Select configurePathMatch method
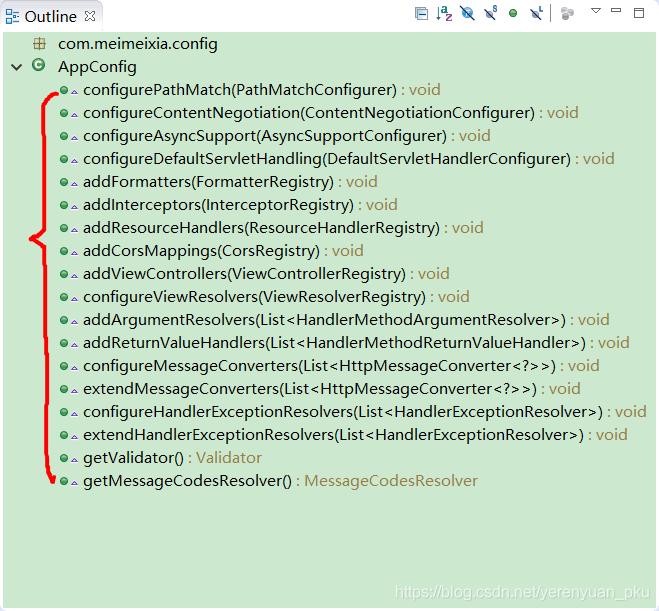The image size is (659, 611). (x=261, y=90)
